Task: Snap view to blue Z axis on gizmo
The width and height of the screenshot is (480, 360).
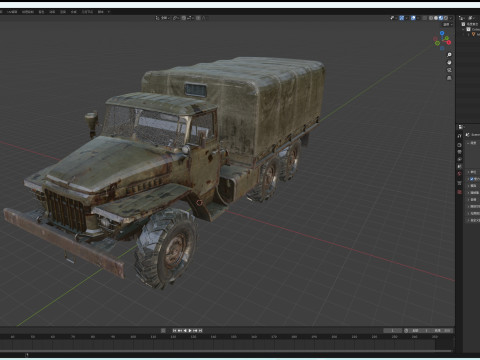Action: (x=442, y=33)
